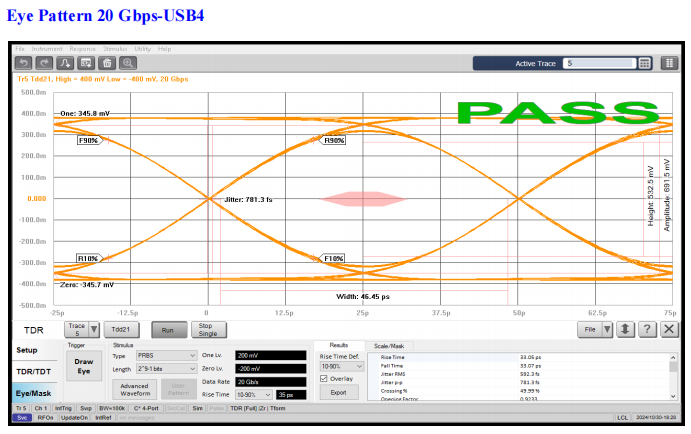
Task: Click the IntRef status item
Action: point(103,418)
